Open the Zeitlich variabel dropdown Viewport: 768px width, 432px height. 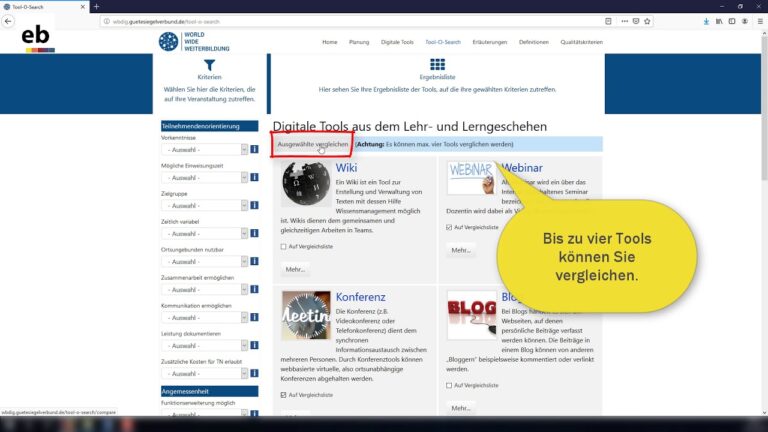[x=204, y=233]
